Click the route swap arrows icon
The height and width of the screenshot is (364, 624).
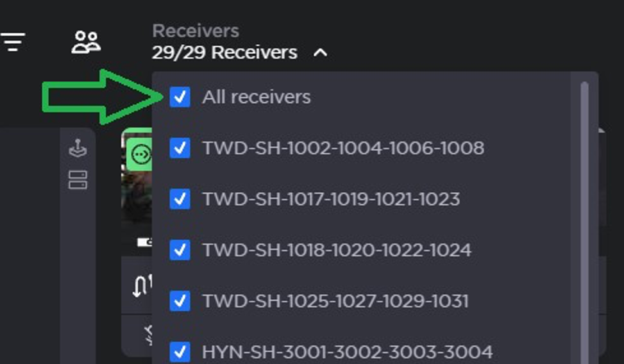tap(142, 285)
